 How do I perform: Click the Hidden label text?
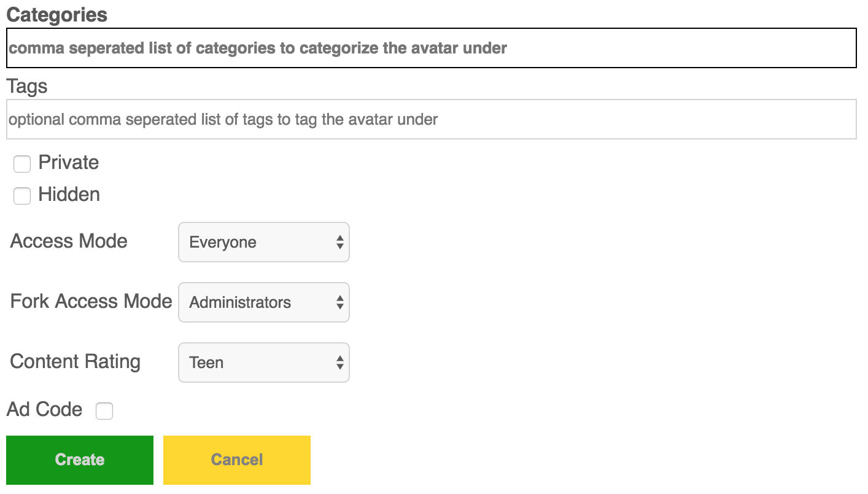coord(69,195)
